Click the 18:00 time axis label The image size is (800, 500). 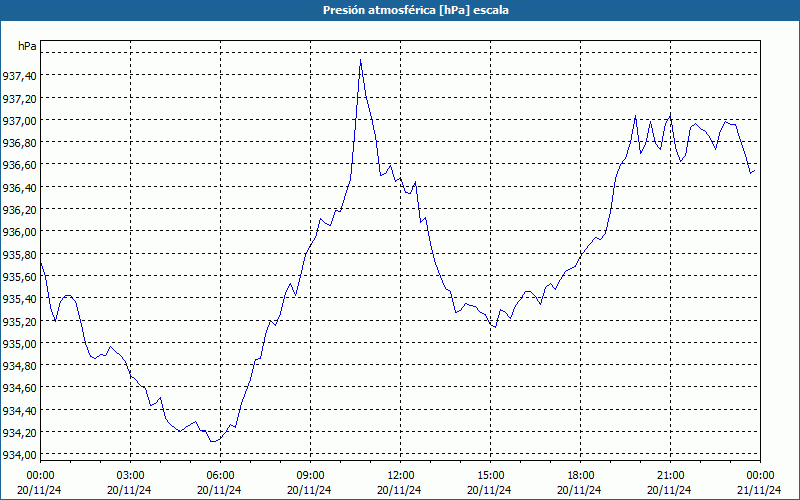point(580,476)
